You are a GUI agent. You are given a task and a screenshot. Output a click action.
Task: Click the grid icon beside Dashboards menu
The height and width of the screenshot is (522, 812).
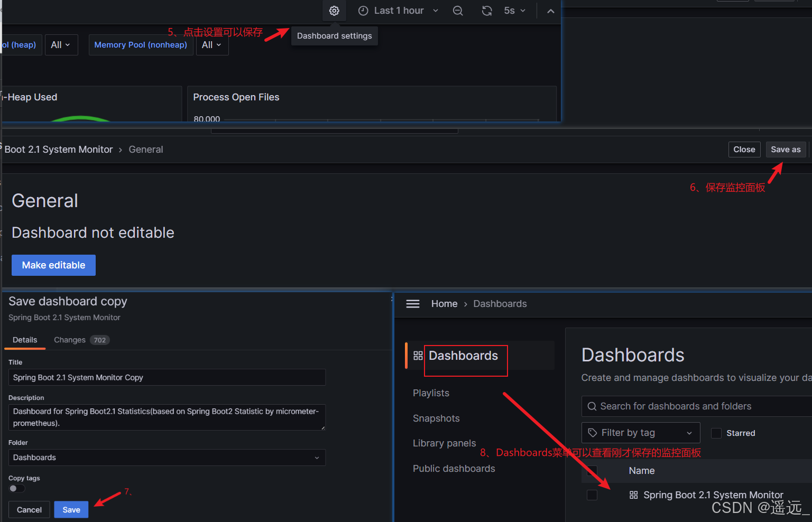[418, 356]
